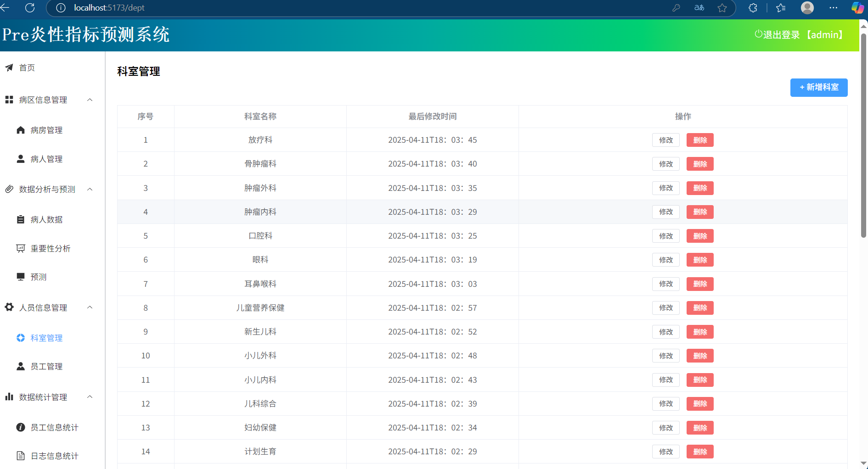
Task: Click 删除 for the 口腔科 row
Action: [699, 236]
